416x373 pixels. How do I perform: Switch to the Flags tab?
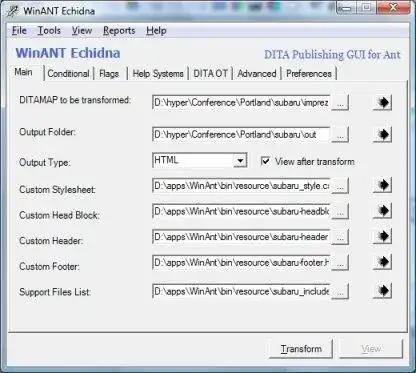109,74
